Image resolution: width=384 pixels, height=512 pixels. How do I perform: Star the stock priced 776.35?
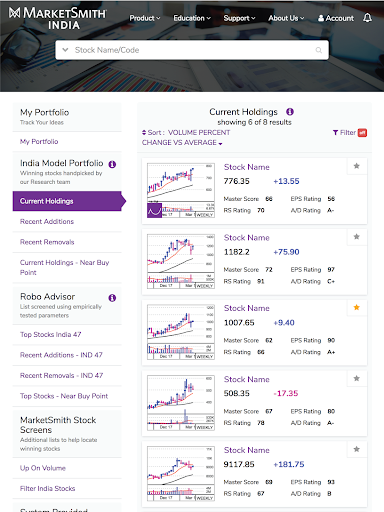(357, 166)
